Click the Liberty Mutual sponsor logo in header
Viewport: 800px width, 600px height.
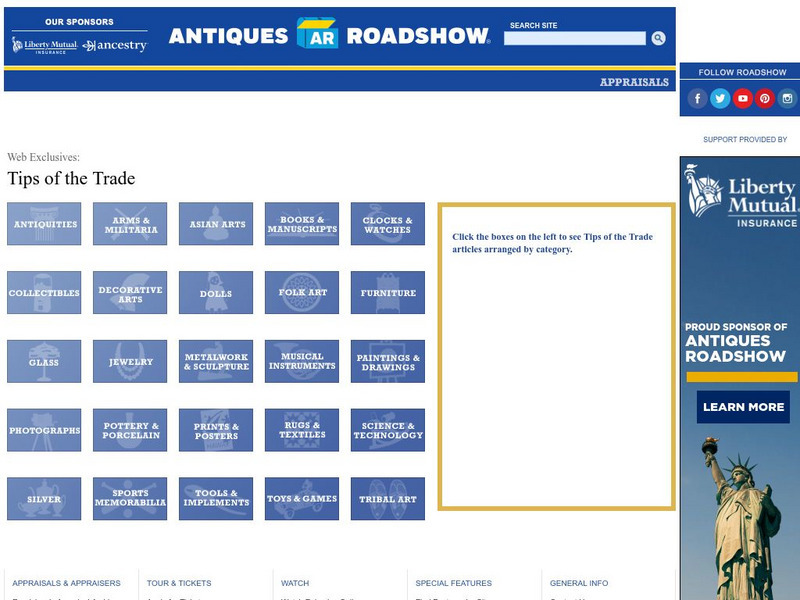(x=45, y=45)
